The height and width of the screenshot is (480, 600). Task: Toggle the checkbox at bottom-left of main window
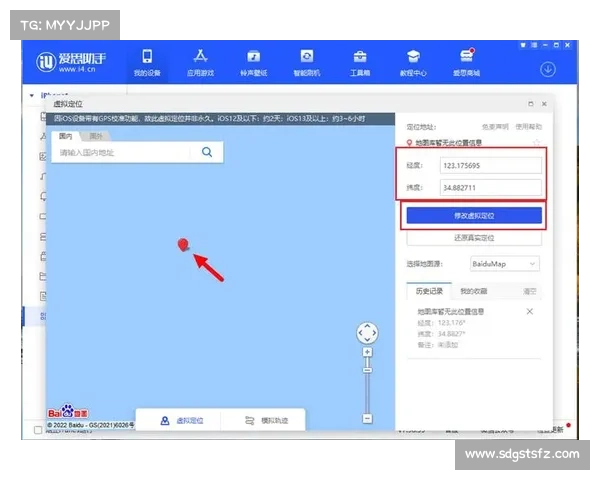pos(38,430)
